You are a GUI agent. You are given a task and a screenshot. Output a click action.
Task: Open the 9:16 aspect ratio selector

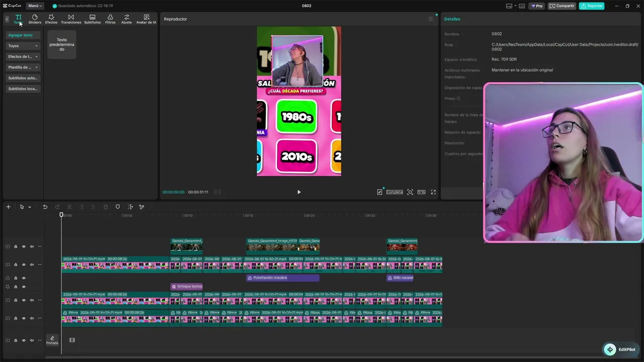point(421,192)
